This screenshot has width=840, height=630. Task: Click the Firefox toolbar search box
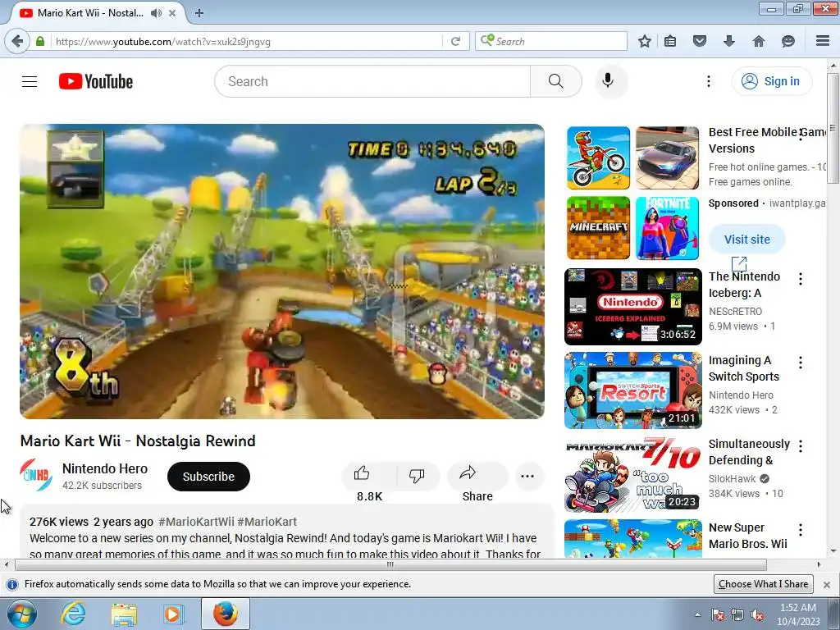[x=550, y=41]
